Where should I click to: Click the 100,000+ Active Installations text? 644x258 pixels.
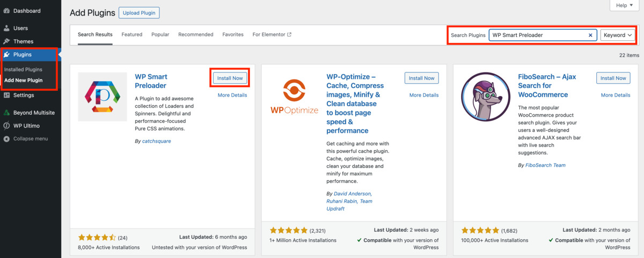[495, 240]
